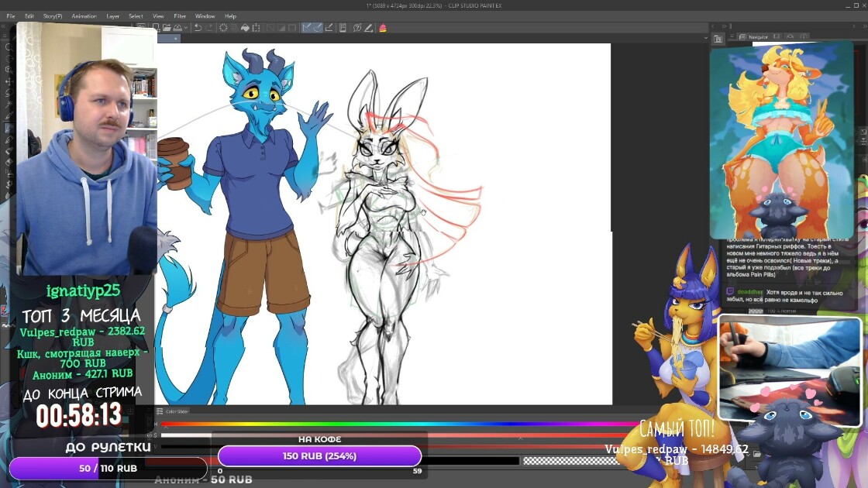This screenshot has height=488, width=868.
Task: Click the Quick Access icon under the right dock arrows
Action: pos(718,39)
